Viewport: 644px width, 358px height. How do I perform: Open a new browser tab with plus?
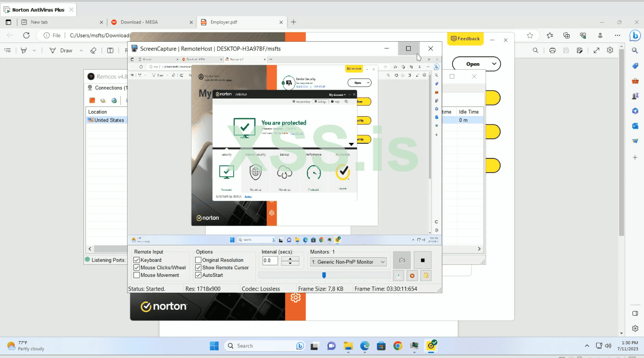click(x=293, y=22)
